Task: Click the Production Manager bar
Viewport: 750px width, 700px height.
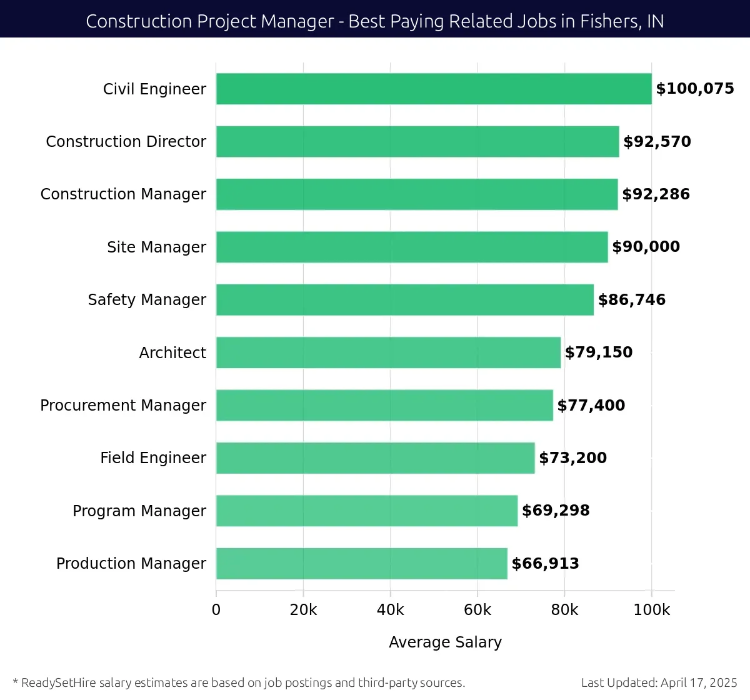Action: click(359, 563)
